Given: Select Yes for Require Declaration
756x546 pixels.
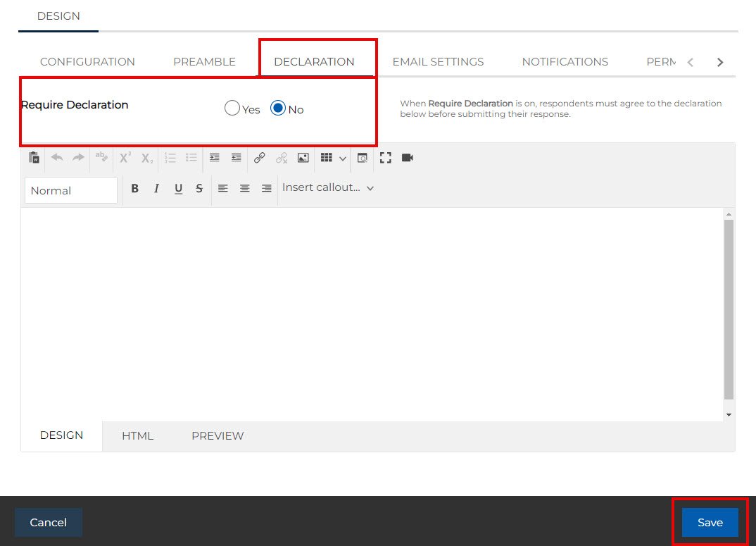Looking at the screenshot, I should point(232,108).
